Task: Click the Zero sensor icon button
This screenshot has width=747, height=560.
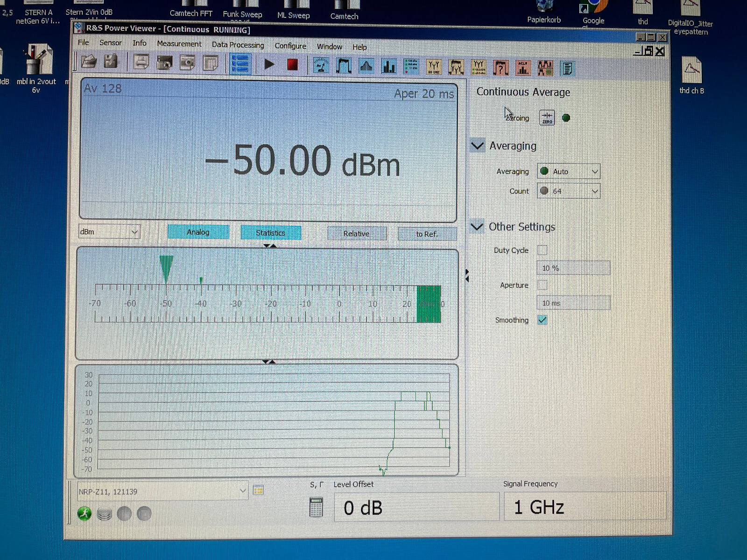Action: point(547,118)
